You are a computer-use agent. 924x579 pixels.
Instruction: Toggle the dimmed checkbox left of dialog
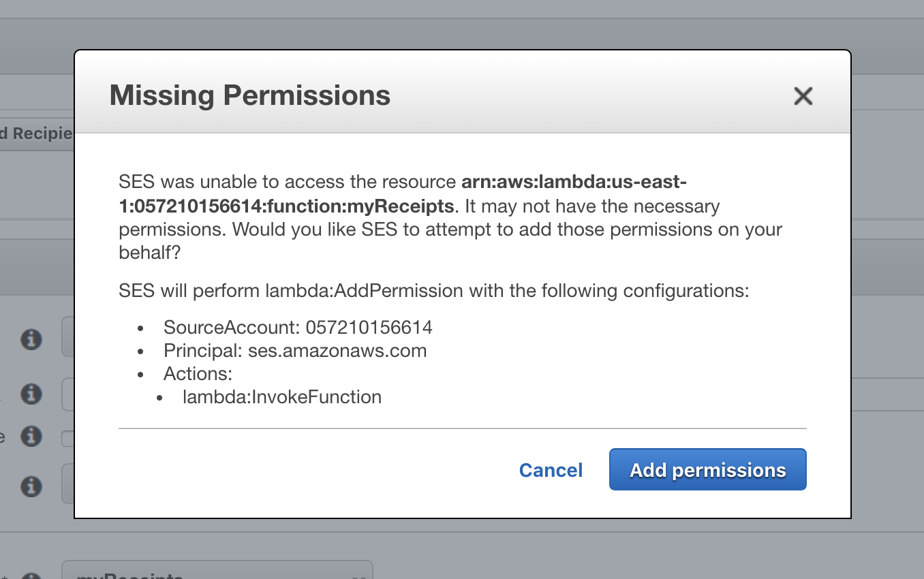tap(67, 438)
